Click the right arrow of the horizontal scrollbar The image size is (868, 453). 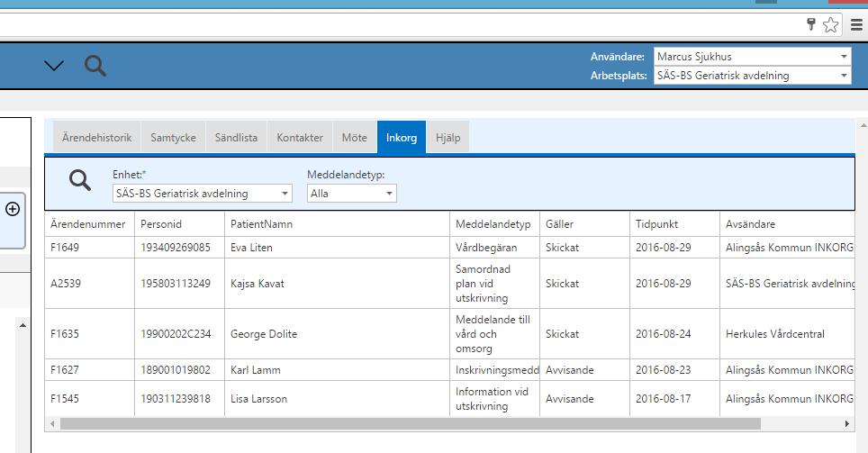pos(847,424)
